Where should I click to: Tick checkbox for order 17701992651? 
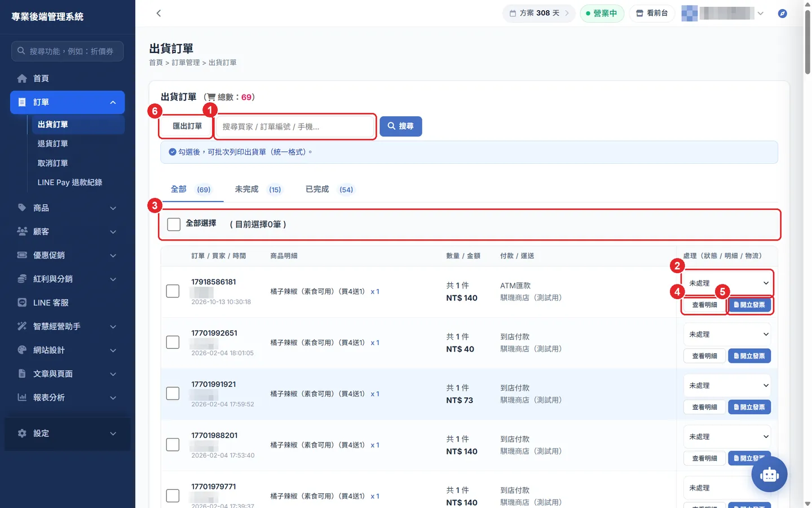pyautogui.click(x=173, y=343)
